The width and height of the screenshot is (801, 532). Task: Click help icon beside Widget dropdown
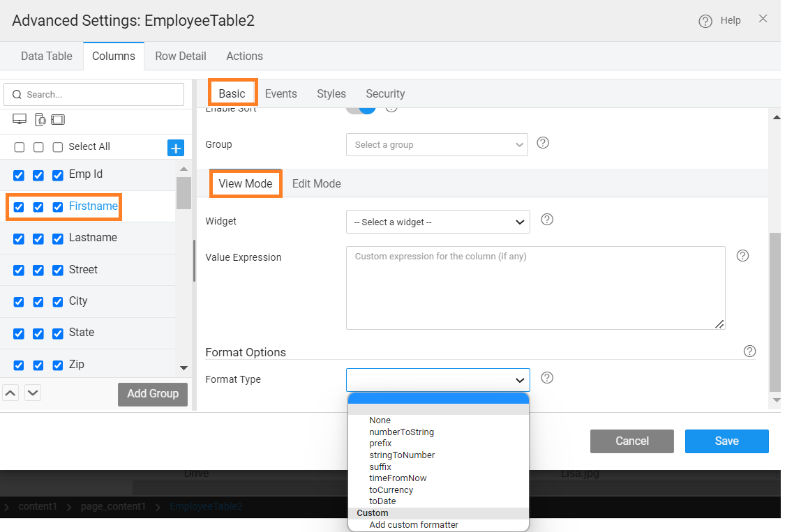click(x=547, y=220)
